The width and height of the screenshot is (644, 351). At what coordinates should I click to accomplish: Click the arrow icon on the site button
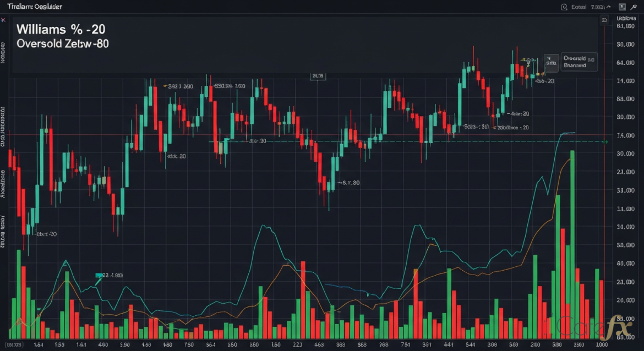(549, 57)
